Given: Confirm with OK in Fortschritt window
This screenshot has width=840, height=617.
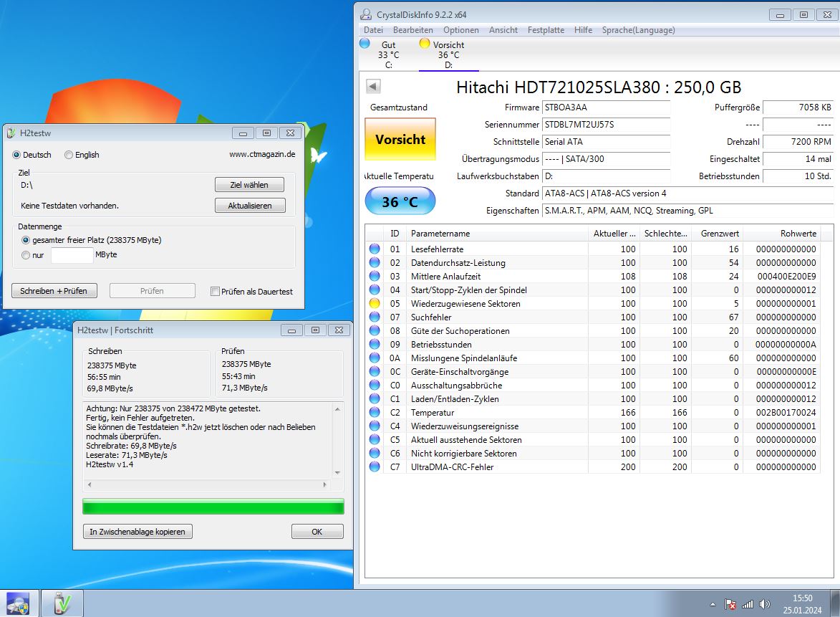Looking at the screenshot, I should (x=317, y=531).
